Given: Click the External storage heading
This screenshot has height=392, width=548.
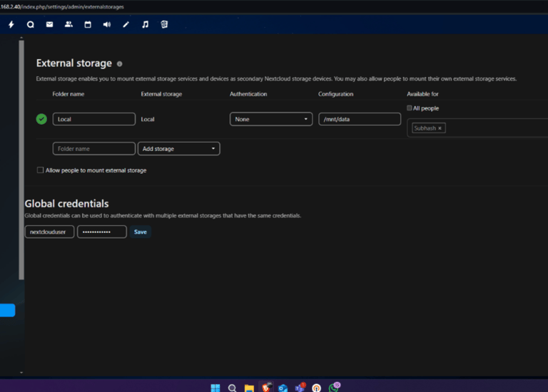Looking at the screenshot, I should [74, 63].
